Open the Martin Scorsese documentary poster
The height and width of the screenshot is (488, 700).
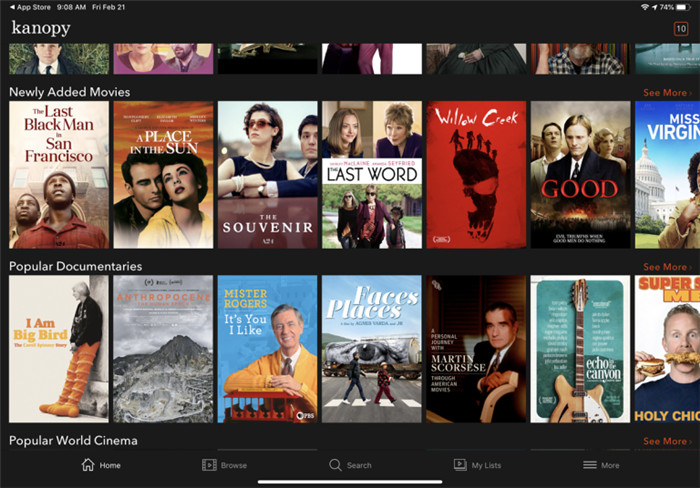point(476,349)
